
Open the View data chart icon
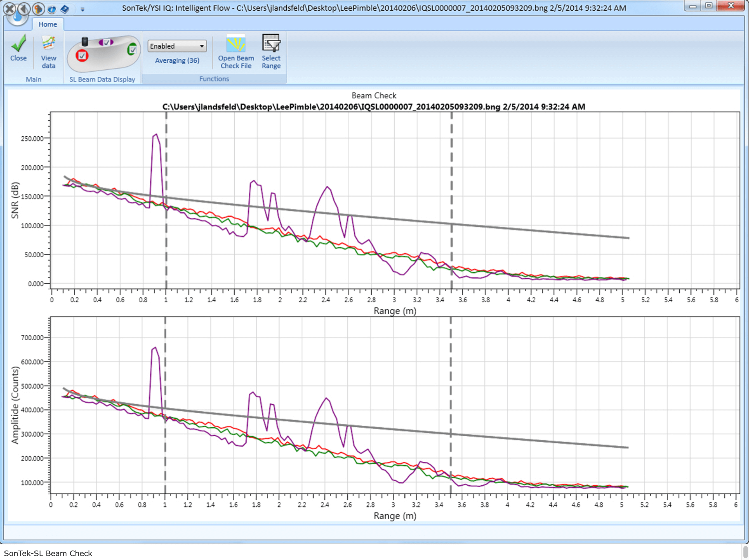48,43
